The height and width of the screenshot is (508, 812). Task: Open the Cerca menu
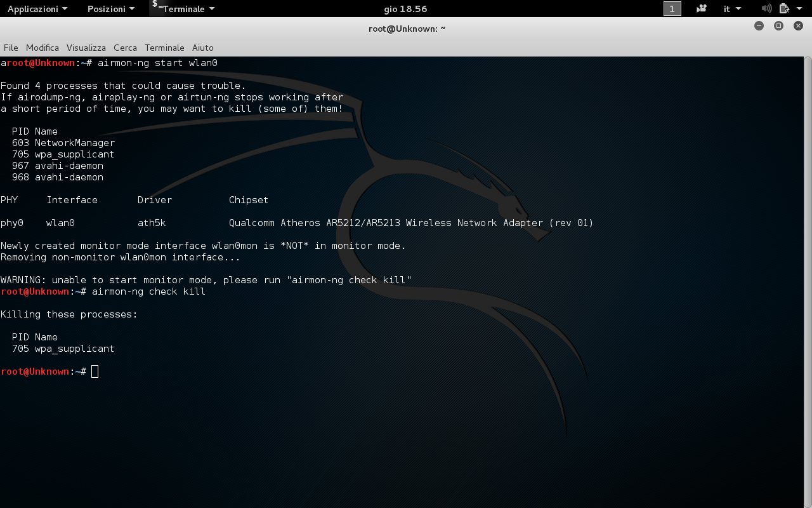[x=125, y=48]
